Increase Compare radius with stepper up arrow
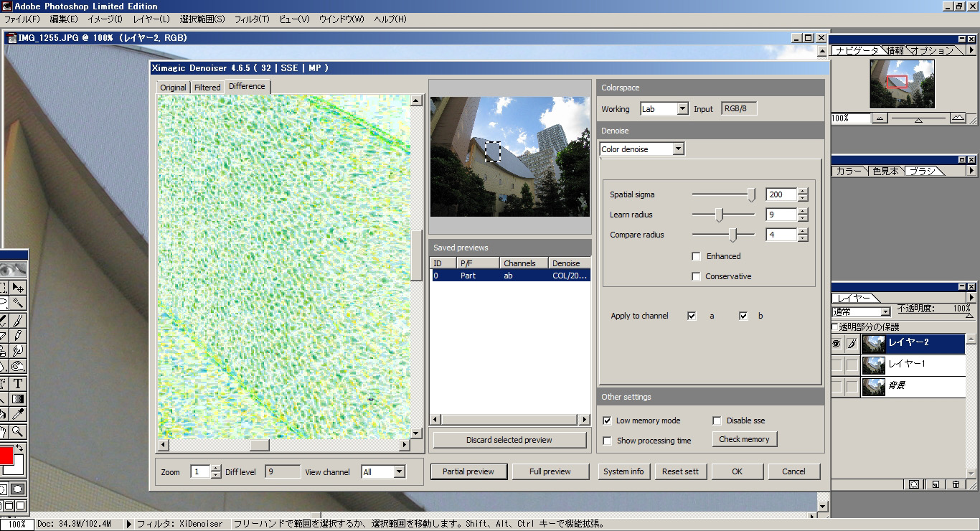The image size is (980, 531). (x=803, y=231)
